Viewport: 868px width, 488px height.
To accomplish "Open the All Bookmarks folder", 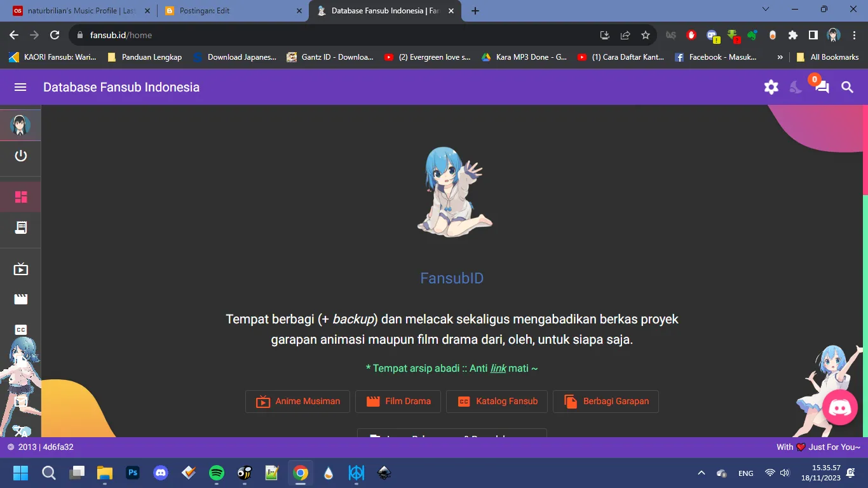I will click(828, 57).
